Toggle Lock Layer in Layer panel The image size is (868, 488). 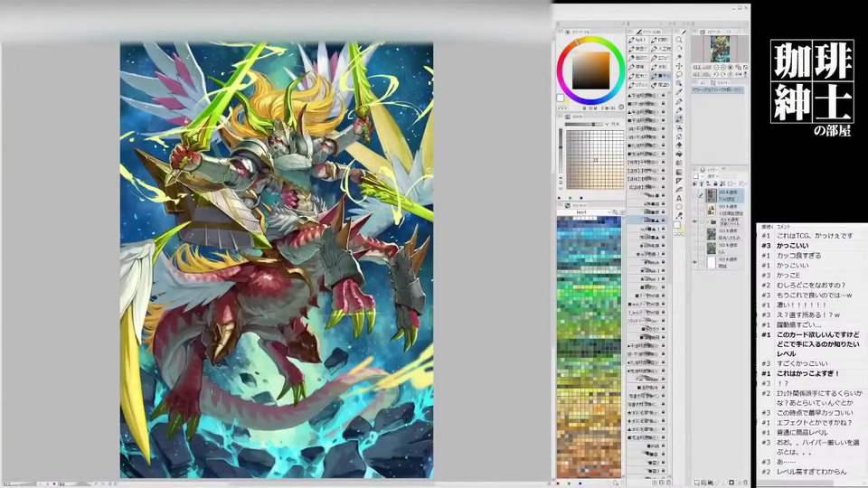click(715, 183)
